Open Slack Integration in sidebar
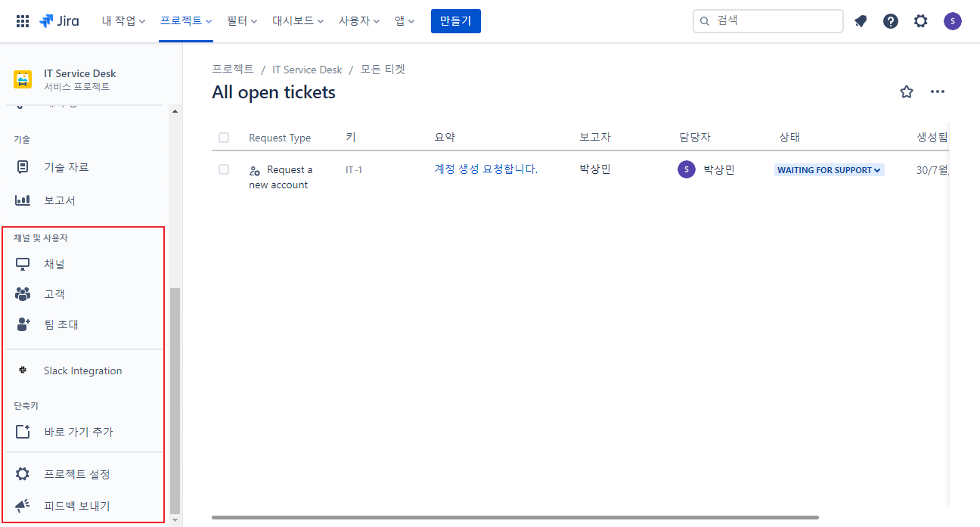Viewport: 980px width, 527px height. click(82, 370)
